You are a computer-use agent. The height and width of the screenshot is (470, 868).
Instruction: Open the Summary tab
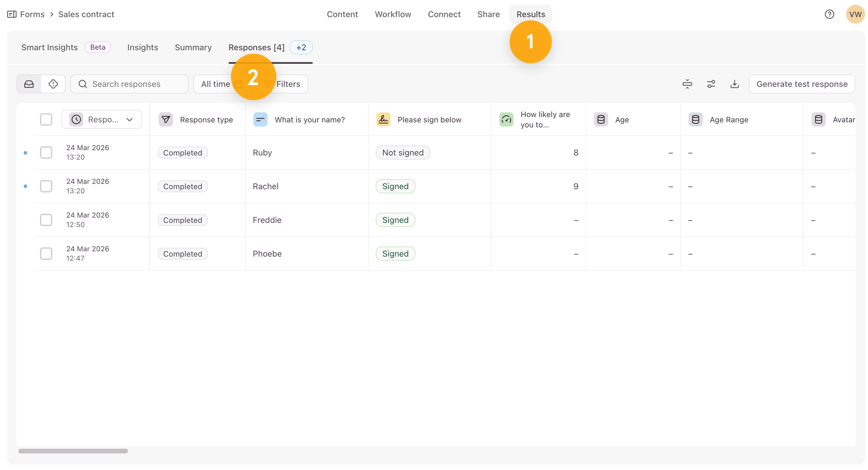point(193,48)
